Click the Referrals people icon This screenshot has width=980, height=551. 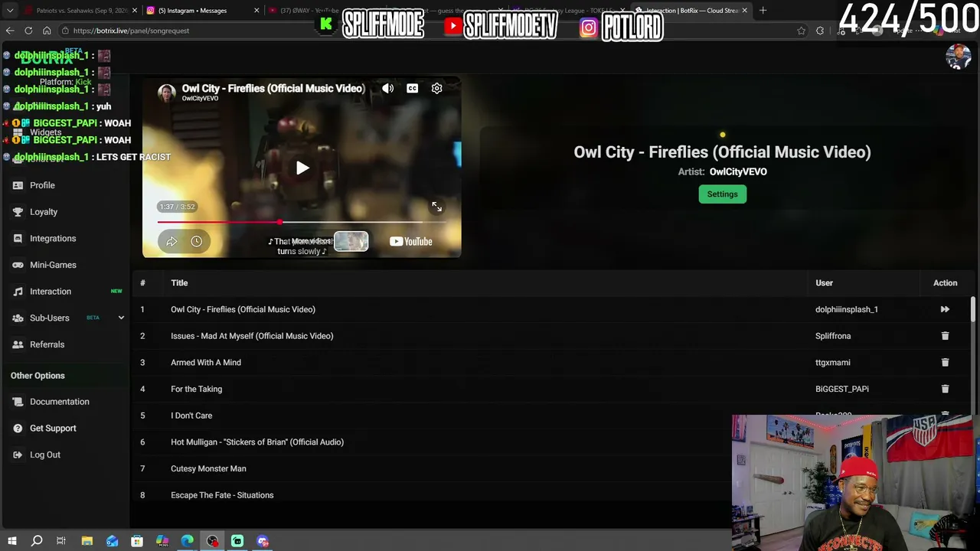[18, 344]
